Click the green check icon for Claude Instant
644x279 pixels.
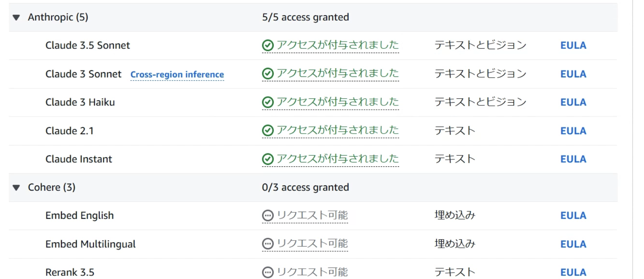click(x=268, y=159)
